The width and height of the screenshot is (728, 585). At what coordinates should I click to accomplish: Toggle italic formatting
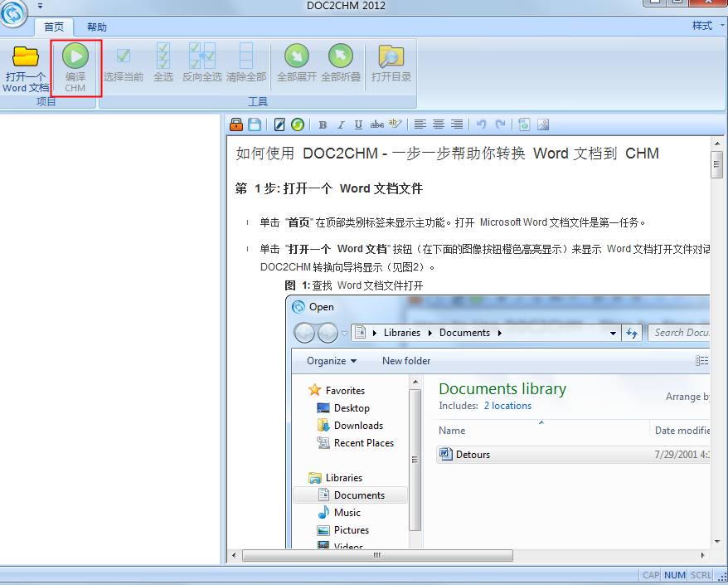tap(341, 124)
